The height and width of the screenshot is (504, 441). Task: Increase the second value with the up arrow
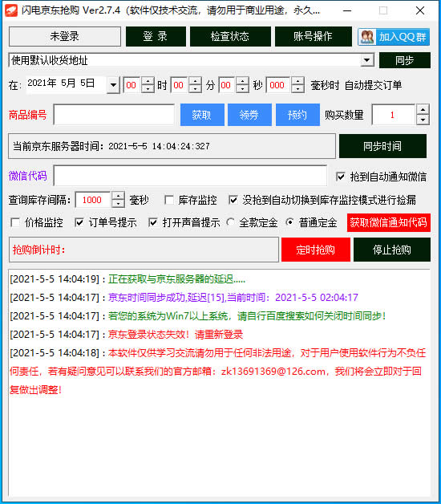pyautogui.click(x=242, y=81)
